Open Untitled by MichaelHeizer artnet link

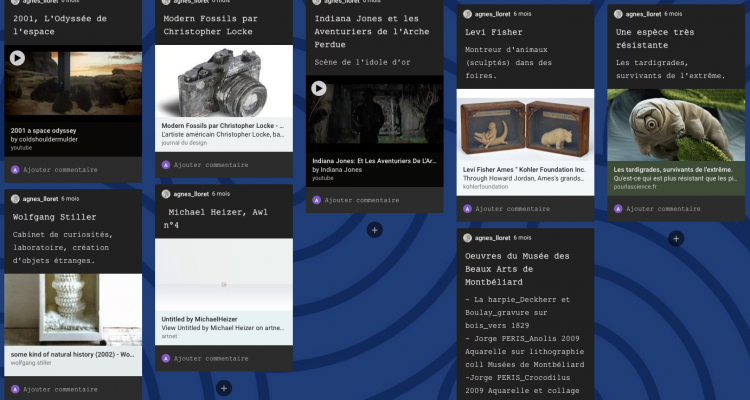pos(199,319)
